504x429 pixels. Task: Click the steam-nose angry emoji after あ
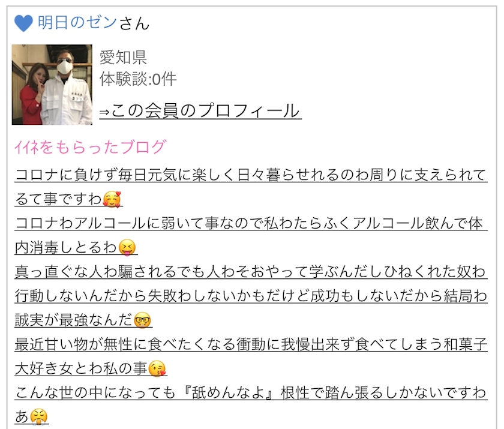pyautogui.click(x=38, y=418)
